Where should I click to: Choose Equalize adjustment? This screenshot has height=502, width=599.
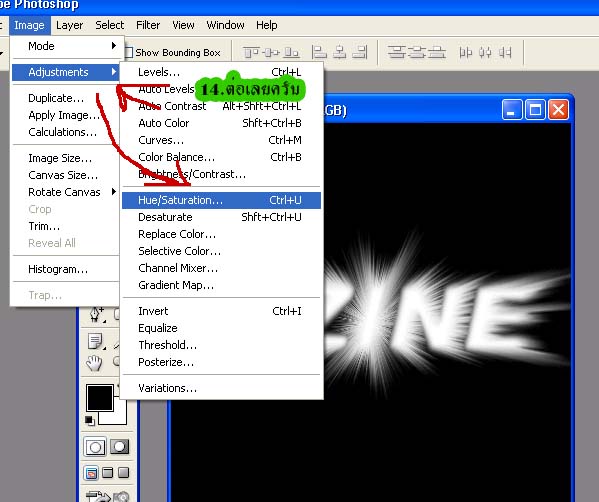point(221,328)
